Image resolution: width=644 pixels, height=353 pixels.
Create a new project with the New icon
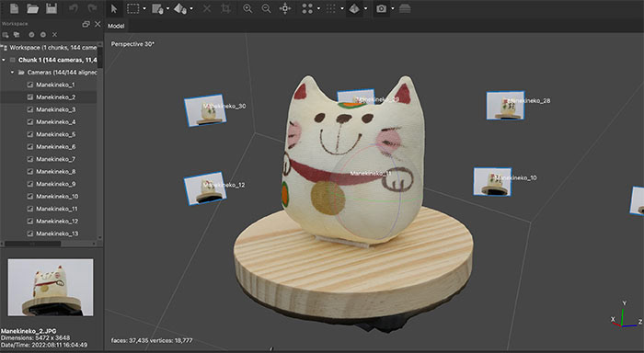coord(14,8)
